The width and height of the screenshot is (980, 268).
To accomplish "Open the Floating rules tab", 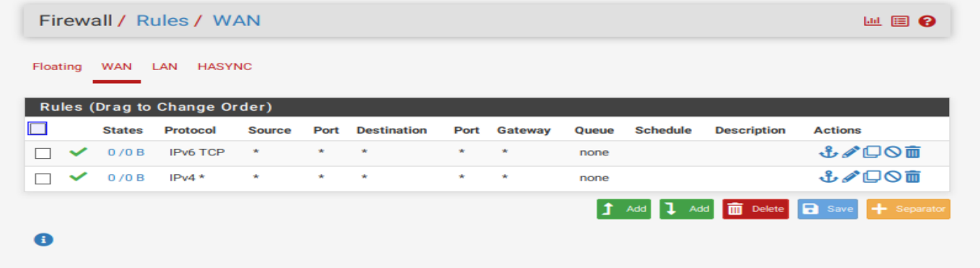I will click(57, 66).
